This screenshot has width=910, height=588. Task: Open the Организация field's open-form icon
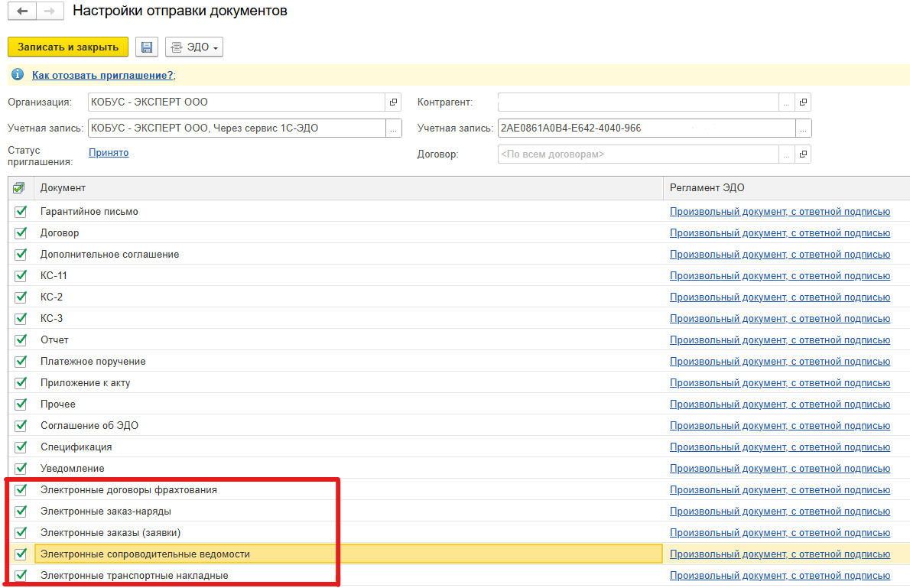click(x=394, y=102)
